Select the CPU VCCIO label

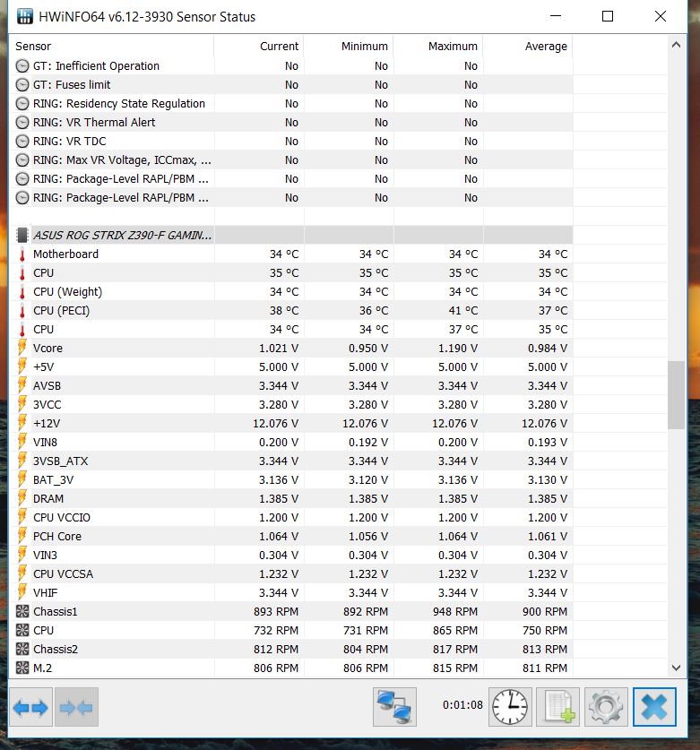click(61, 518)
